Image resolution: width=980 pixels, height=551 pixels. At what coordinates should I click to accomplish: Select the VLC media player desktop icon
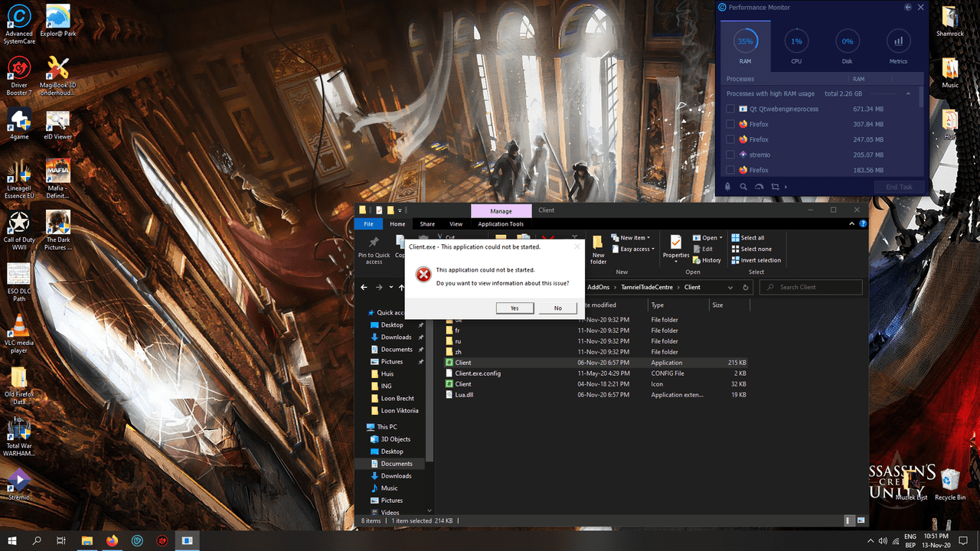click(18, 333)
